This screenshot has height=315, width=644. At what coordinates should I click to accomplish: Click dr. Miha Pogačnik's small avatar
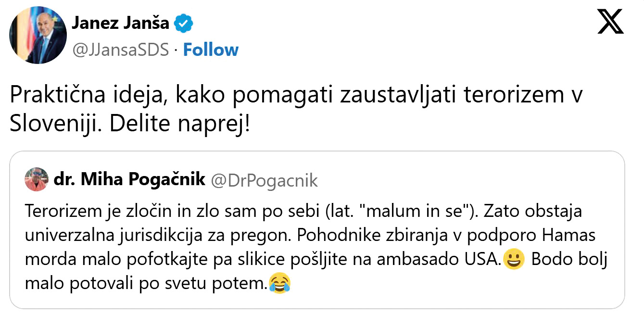pyautogui.click(x=37, y=180)
